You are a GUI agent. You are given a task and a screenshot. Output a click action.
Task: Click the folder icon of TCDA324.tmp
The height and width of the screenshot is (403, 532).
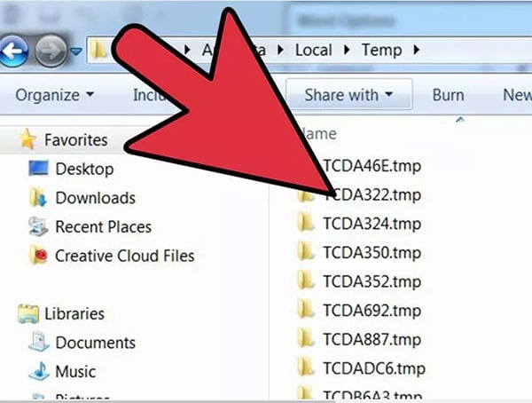coord(305,223)
